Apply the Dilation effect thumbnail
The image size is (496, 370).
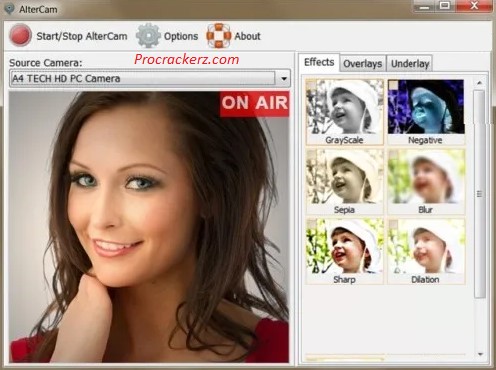pyautogui.click(x=426, y=251)
